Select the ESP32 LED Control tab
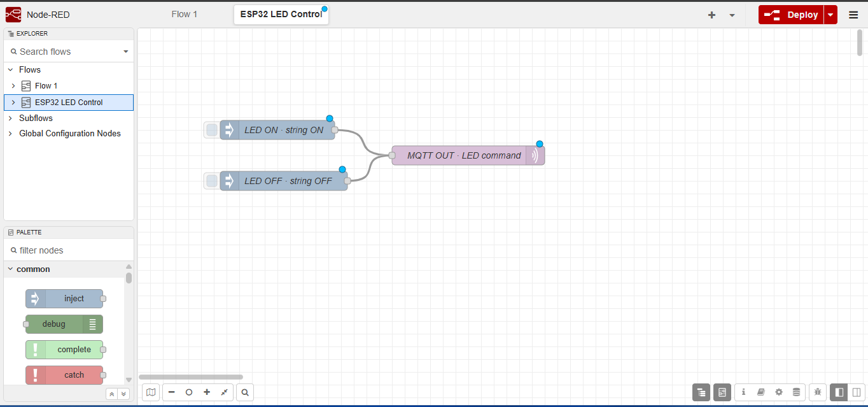This screenshot has height=407, width=868. [281, 14]
